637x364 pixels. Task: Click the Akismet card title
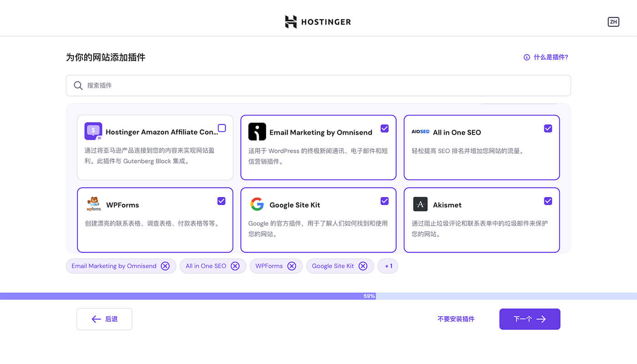tap(447, 205)
